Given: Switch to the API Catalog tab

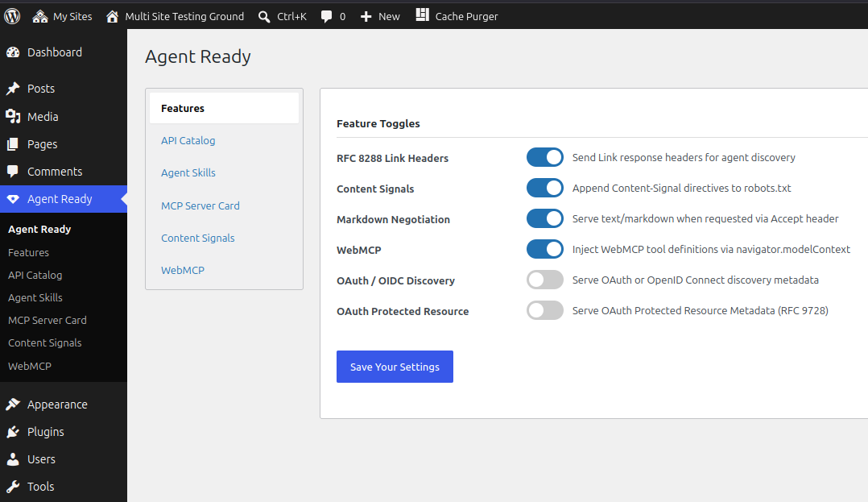Looking at the screenshot, I should tap(188, 141).
